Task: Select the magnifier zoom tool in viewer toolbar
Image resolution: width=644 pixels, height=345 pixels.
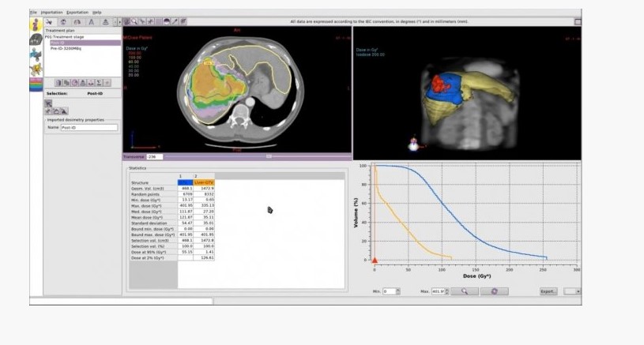Action: point(134,22)
